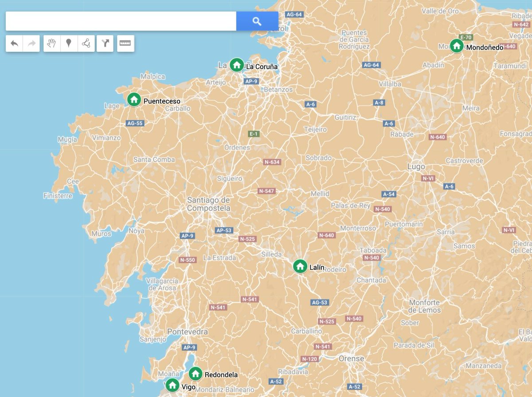Click the blue search magnifier button
The width and height of the screenshot is (532, 397).
(x=257, y=21)
